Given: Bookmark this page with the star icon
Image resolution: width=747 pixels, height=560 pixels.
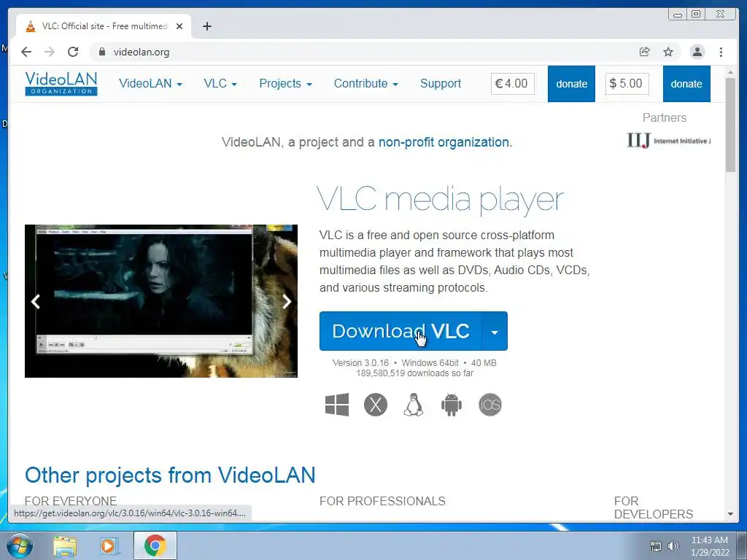Looking at the screenshot, I should [668, 52].
